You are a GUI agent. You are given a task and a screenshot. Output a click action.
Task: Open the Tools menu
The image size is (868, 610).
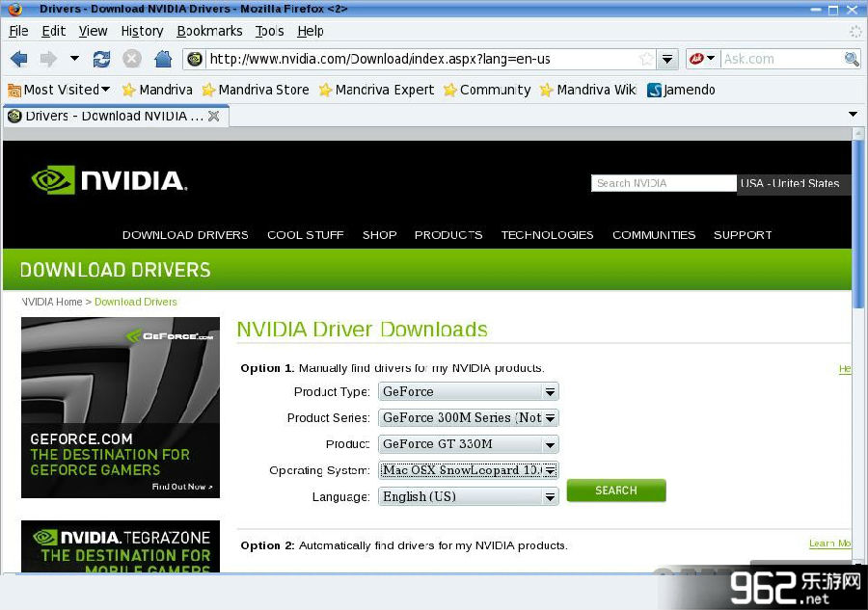[x=270, y=31]
